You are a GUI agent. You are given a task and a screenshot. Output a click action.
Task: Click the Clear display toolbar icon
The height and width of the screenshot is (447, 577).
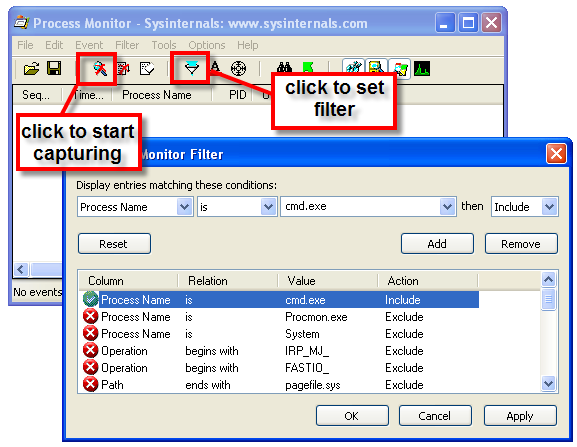point(147,68)
